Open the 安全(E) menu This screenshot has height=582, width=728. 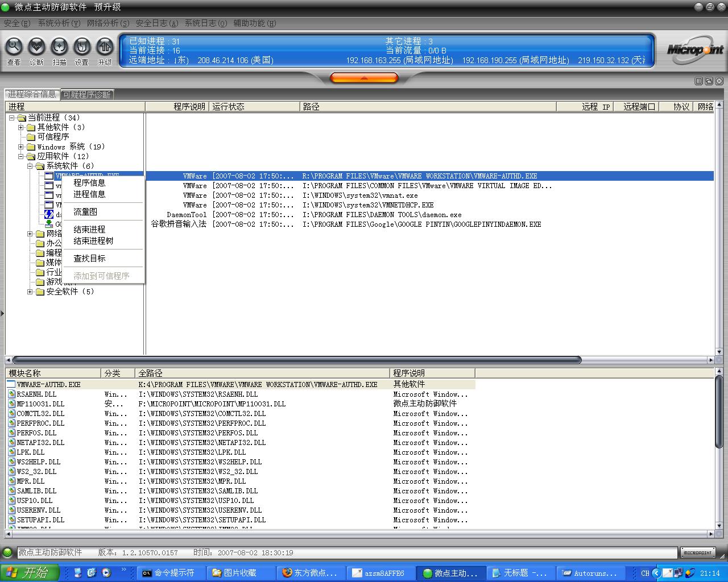(x=17, y=23)
